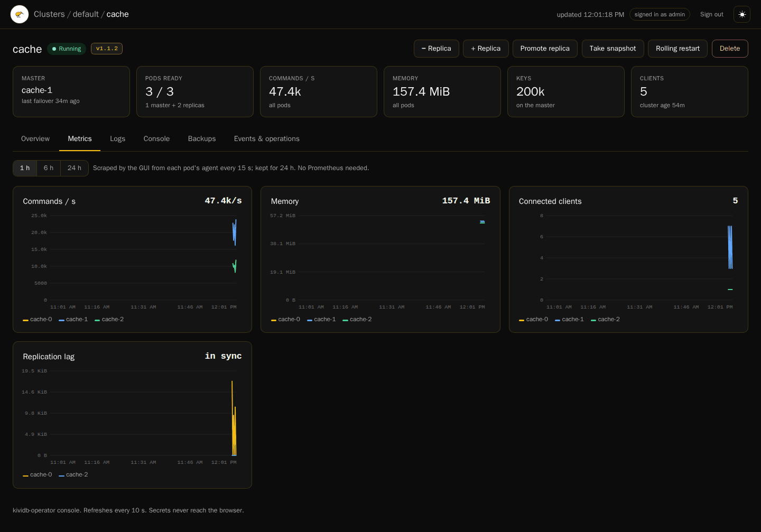Image resolution: width=761 pixels, height=532 pixels.
Task: Toggle cache-1 in Connected clients legend
Action: (570, 320)
